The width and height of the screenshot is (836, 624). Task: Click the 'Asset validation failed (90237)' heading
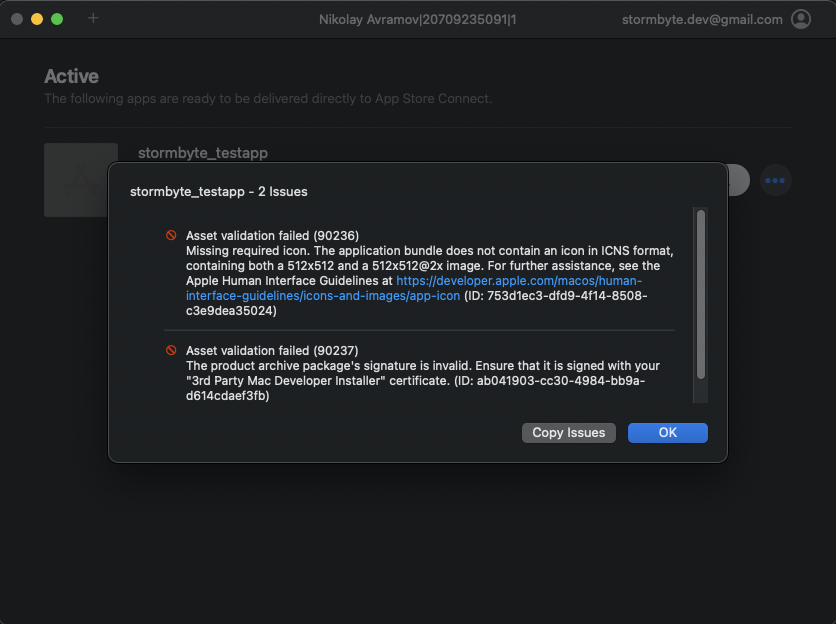tap(272, 350)
